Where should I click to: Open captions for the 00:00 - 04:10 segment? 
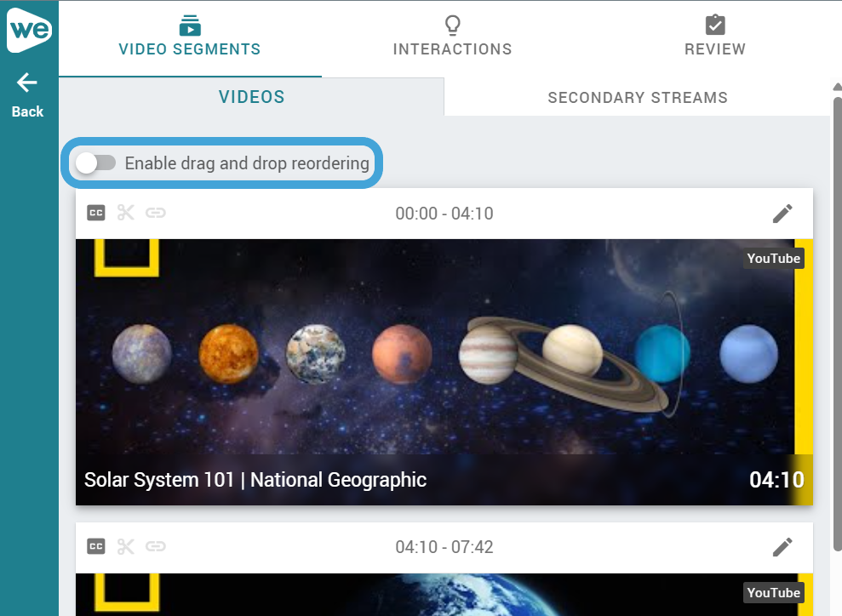click(x=96, y=213)
